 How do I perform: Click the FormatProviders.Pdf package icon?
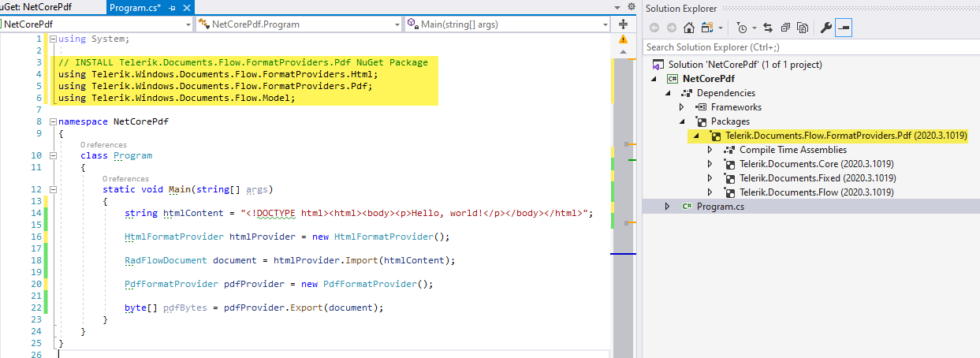(x=715, y=136)
